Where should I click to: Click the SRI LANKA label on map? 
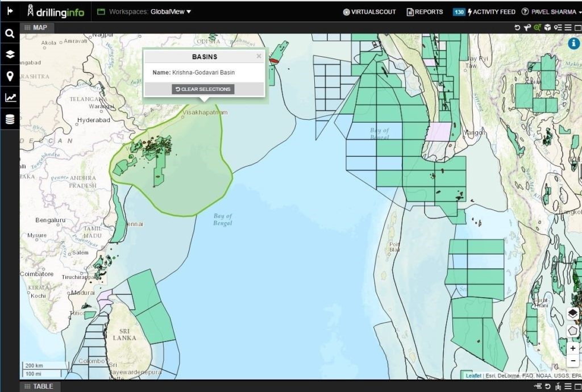click(124, 335)
